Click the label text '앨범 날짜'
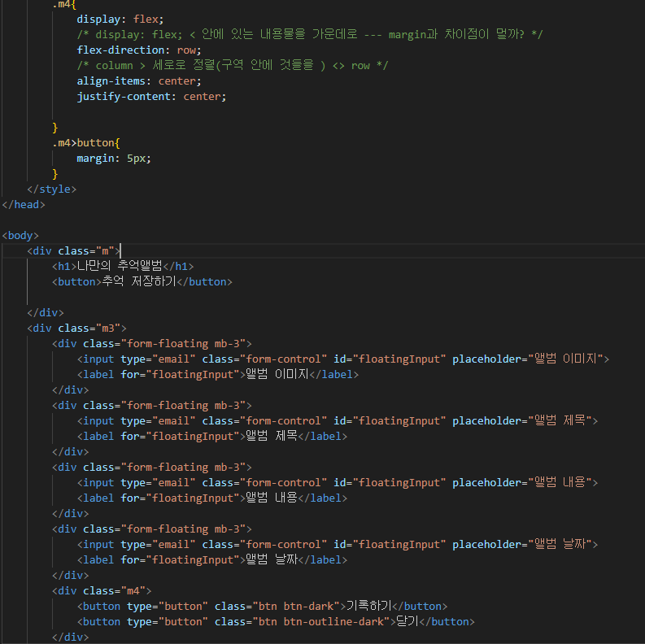This screenshot has width=645, height=644. (272, 559)
